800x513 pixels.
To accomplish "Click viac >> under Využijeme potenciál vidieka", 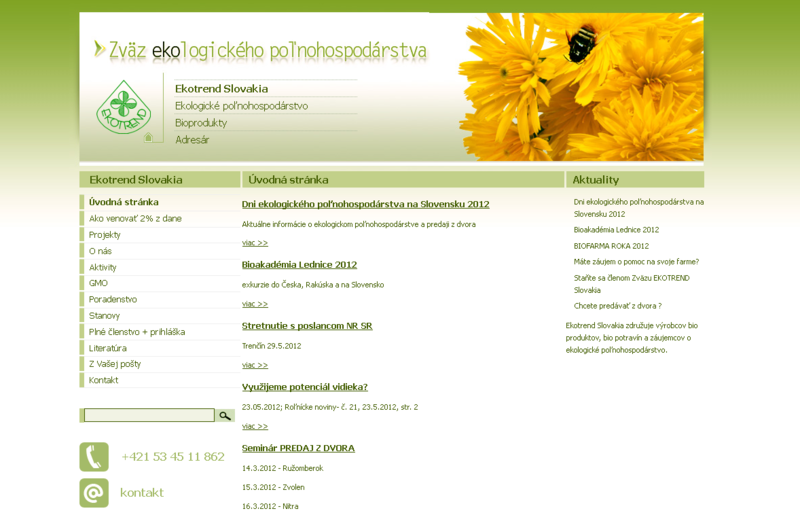I will (255, 427).
